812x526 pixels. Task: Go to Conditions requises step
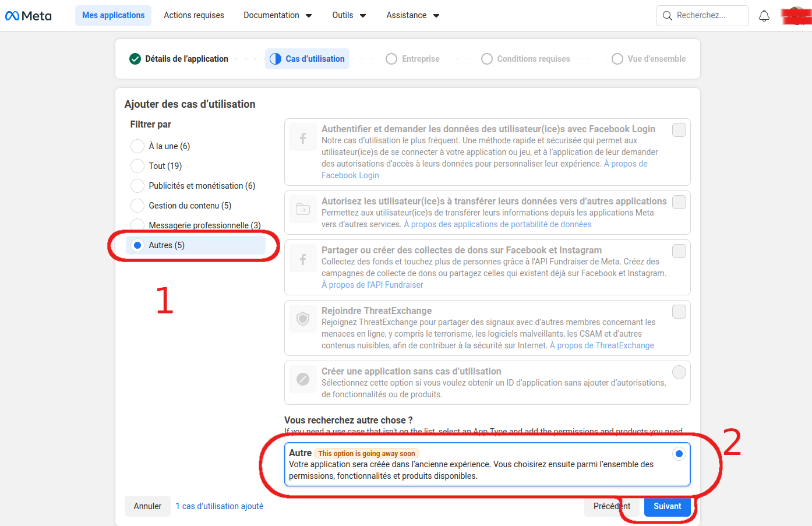point(526,59)
